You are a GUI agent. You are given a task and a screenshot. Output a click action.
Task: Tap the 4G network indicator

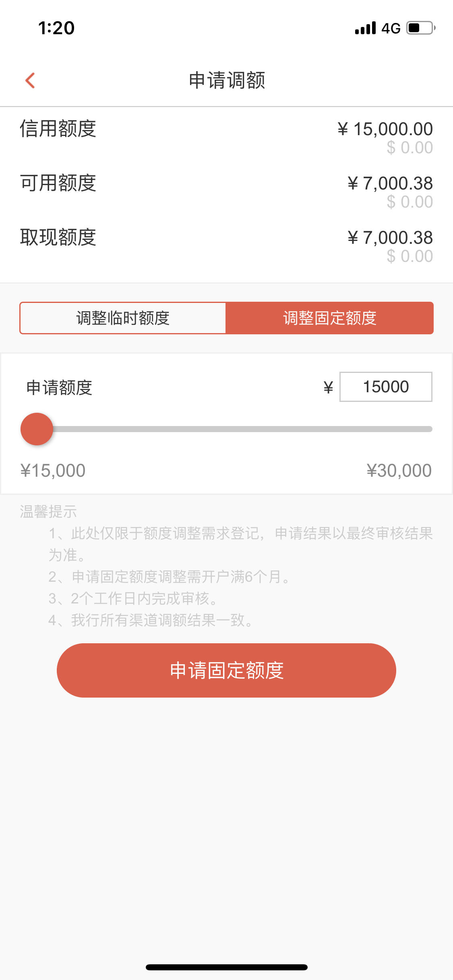pyautogui.click(x=391, y=28)
